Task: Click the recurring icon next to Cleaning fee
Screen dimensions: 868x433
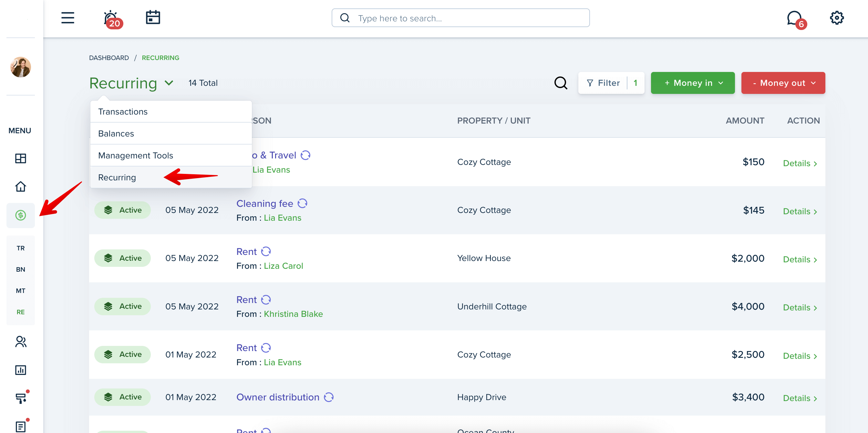Action: point(303,203)
